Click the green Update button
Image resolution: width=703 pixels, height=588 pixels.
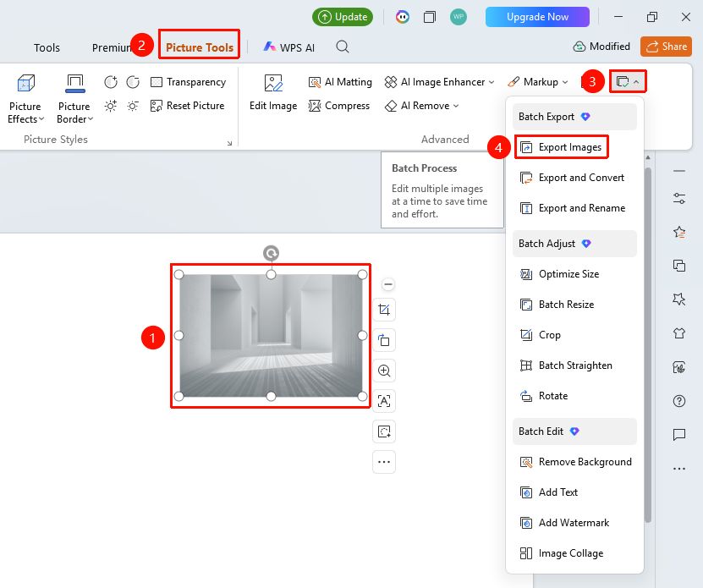tap(343, 17)
